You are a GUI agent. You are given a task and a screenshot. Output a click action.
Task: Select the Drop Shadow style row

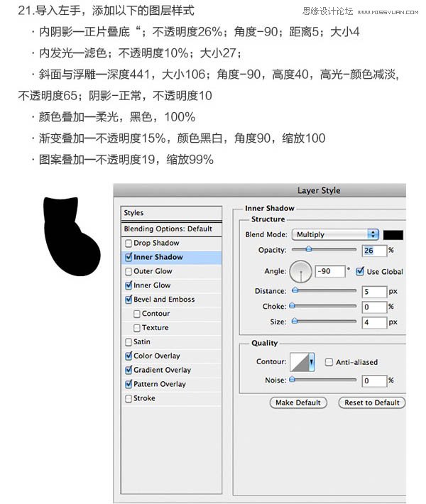pos(171,243)
